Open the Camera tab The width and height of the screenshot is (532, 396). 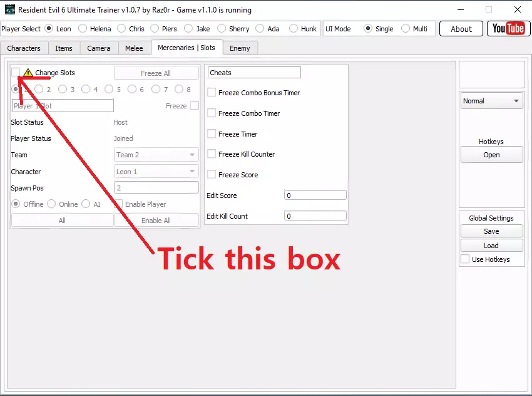click(x=99, y=48)
